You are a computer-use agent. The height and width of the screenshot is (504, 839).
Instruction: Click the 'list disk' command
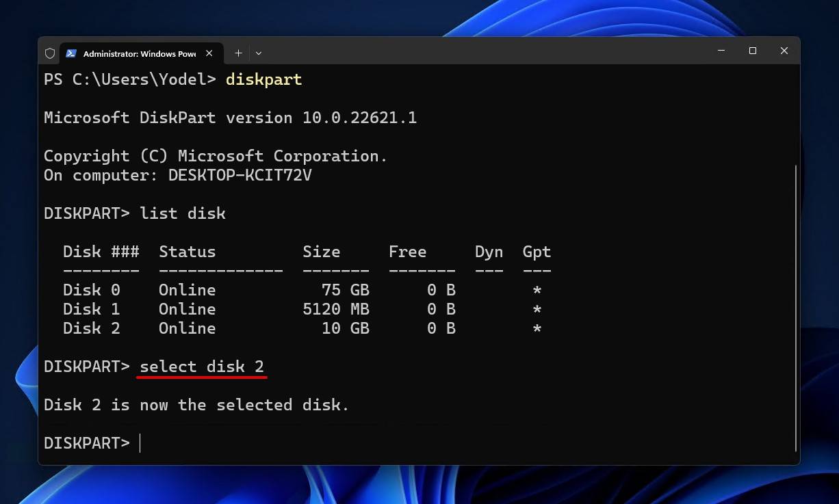coord(183,213)
